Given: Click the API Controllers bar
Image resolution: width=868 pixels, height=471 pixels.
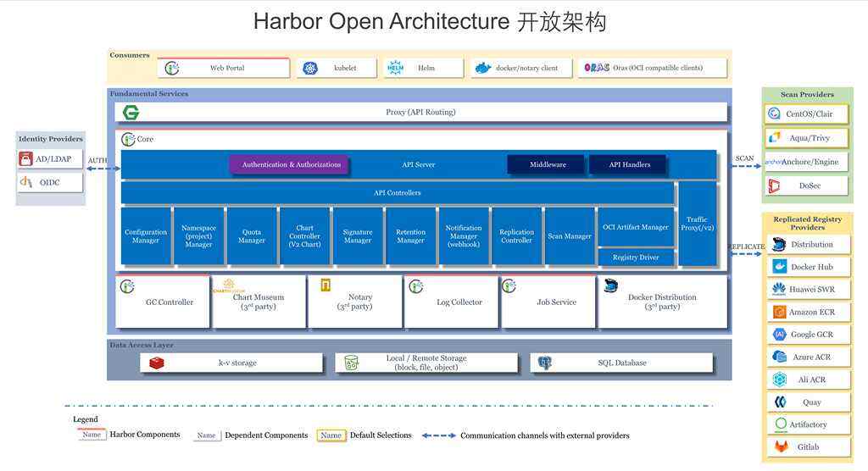Looking at the screenshot, I should point(398,193).
